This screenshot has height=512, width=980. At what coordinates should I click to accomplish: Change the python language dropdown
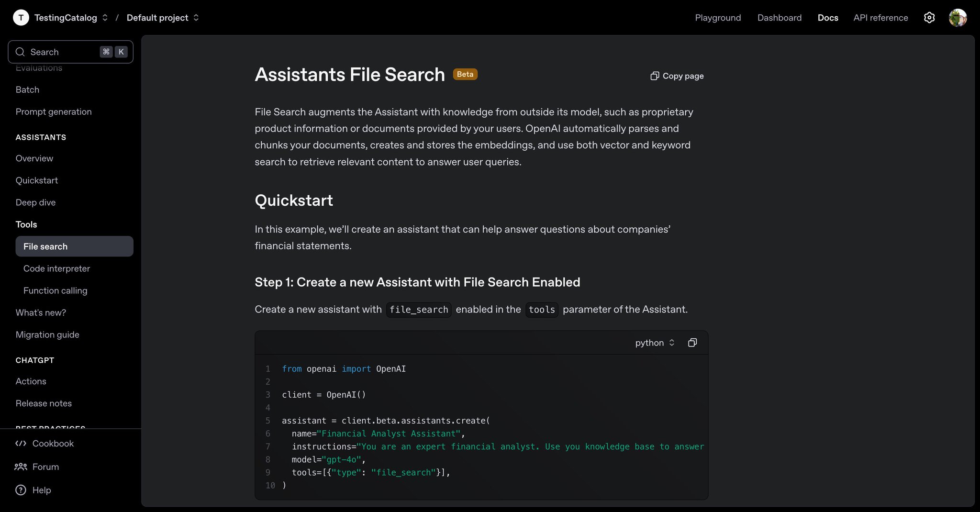[655, 343]
